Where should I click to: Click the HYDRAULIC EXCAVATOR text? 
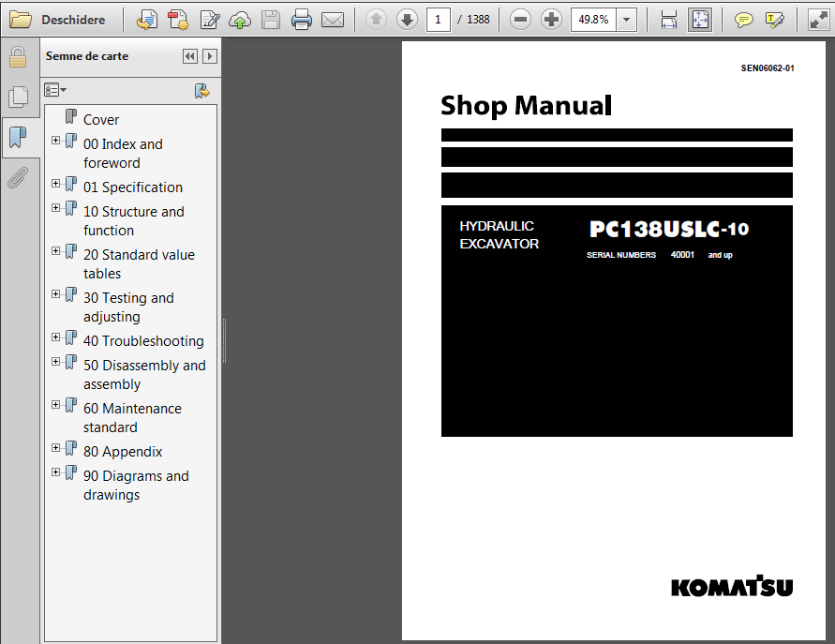pyautogui.click(x=499, y=235)
